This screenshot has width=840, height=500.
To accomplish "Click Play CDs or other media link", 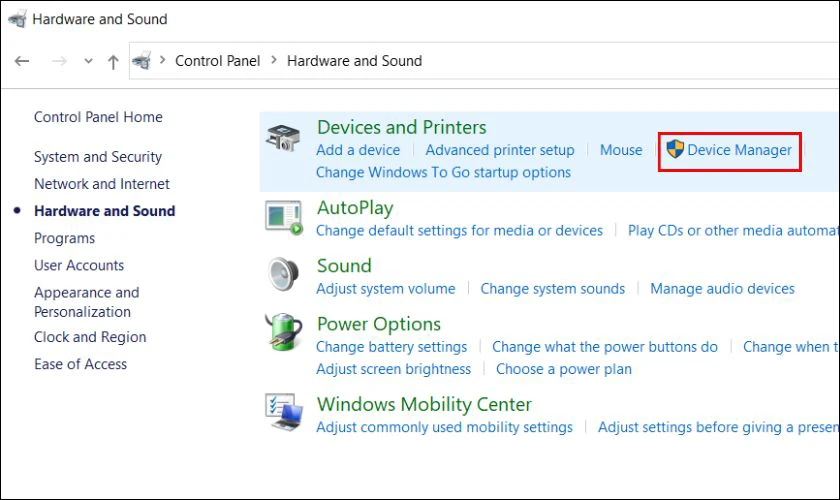I will (x=733, y=230).
